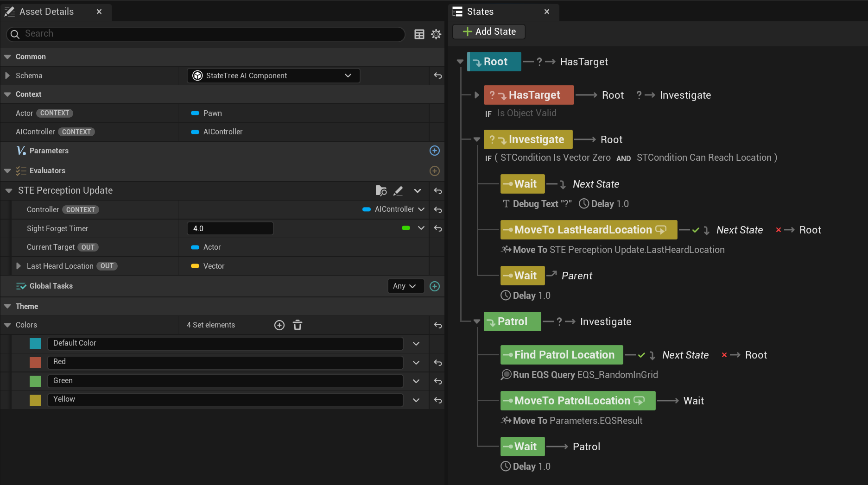Collapse the Investigate state children
868x485 pixels.
(477, 139)
